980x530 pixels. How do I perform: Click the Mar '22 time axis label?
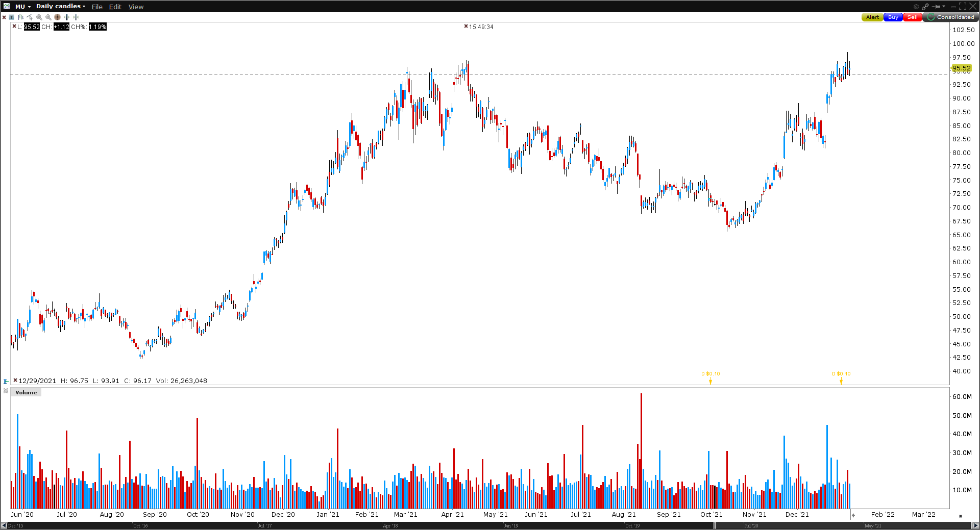click(x=924, y=514)
